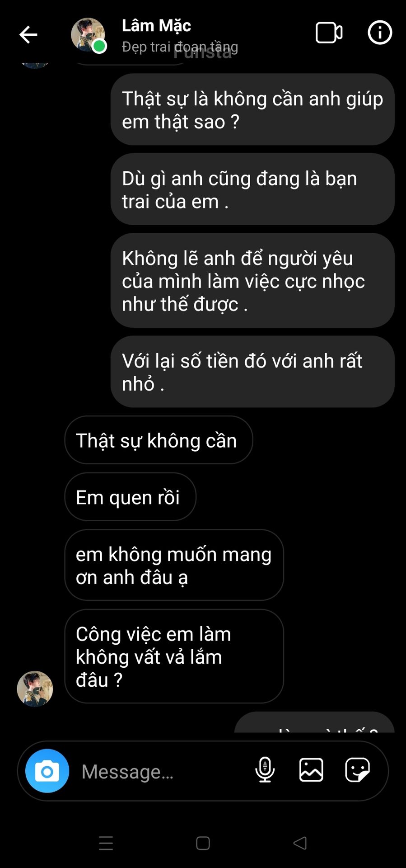Open the photo gallery icon

pos(311,770)
